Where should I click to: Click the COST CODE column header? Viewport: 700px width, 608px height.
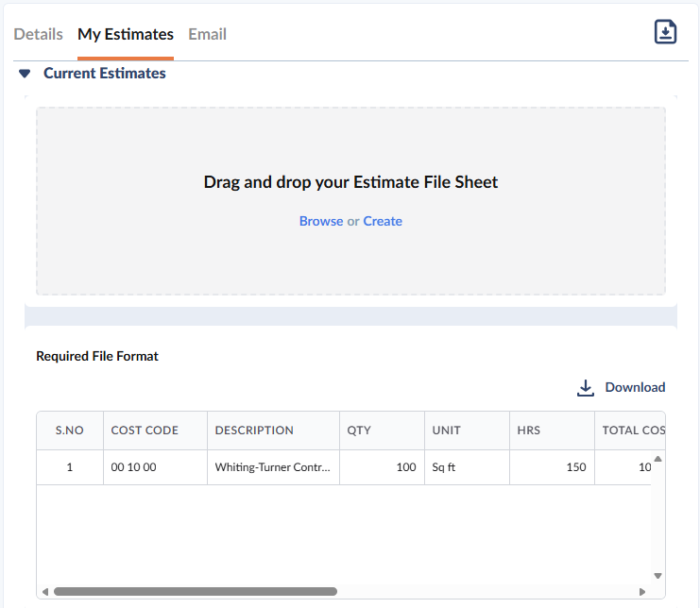click(155, 431)
